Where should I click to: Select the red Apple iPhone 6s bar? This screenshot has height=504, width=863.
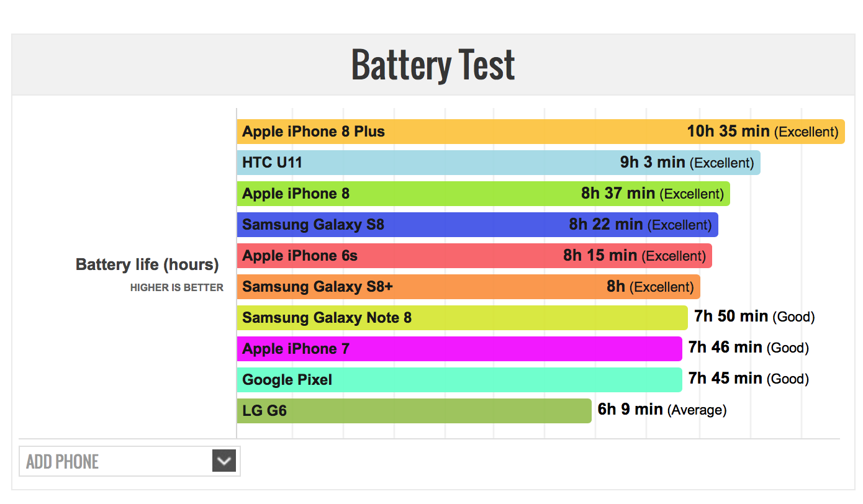(474, 256)
